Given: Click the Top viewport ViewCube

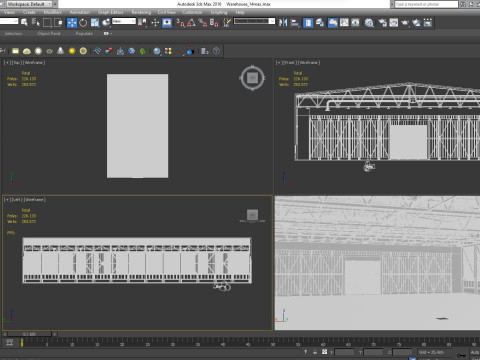Looking at the screenshot, I should (x=252, y=78).
